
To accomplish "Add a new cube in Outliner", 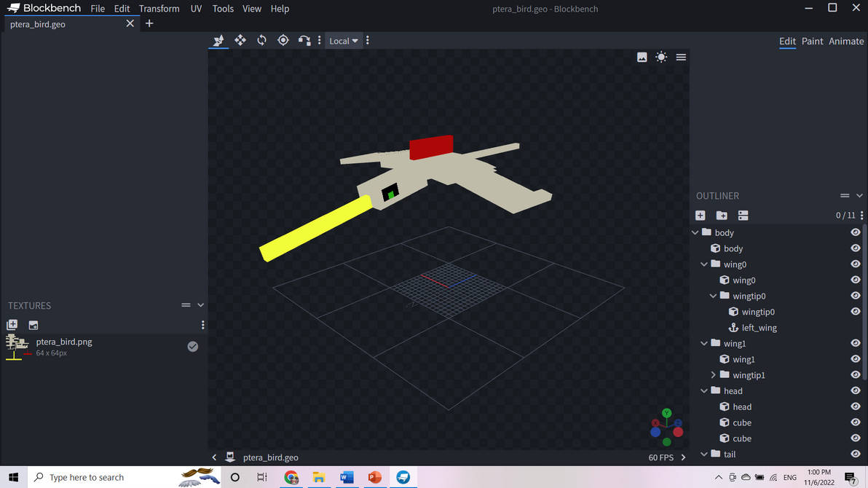I will [701, 216].
